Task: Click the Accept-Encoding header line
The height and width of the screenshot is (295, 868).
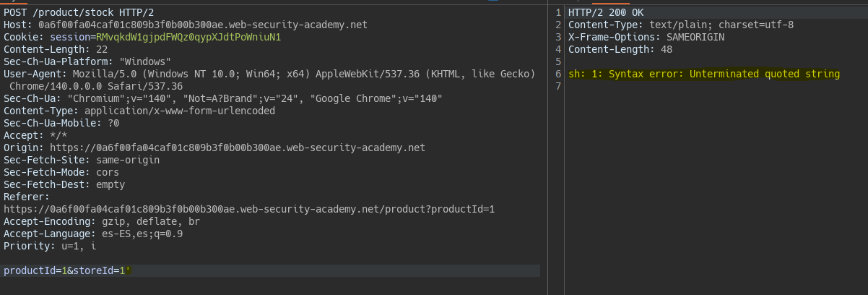Action: click(102, 221)
